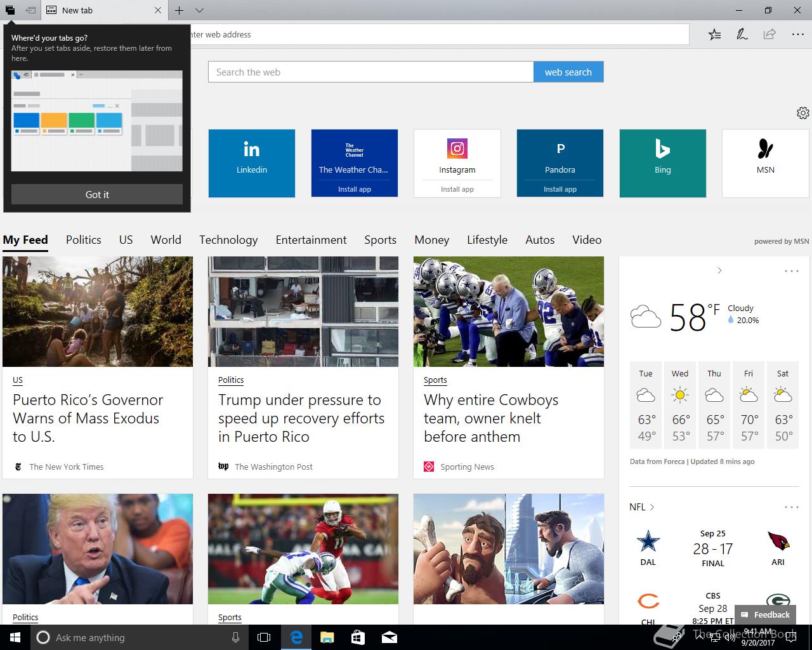Select the My Feed tab
The image size is (812, 650).
click(25, 240)
